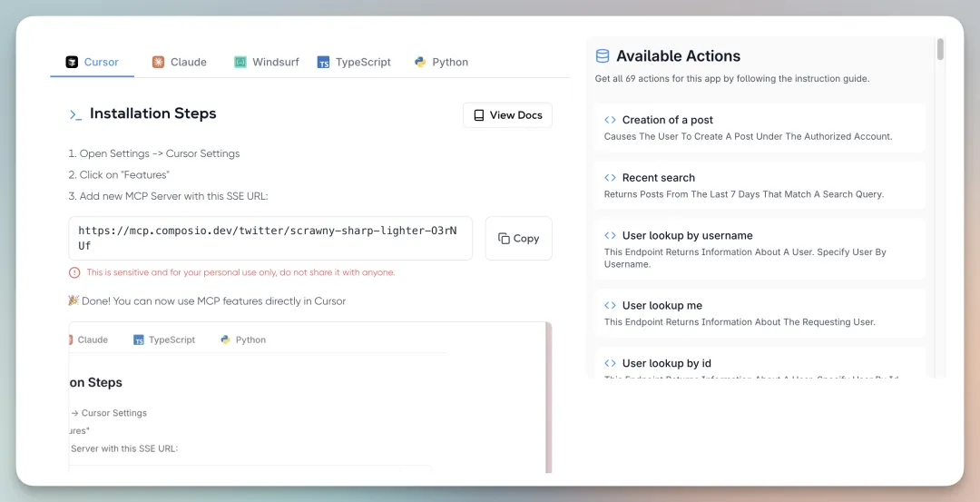This screenshot has width=980, height=502.
Task: Select the Windsurf tab
Action: (x=266, y=62)
